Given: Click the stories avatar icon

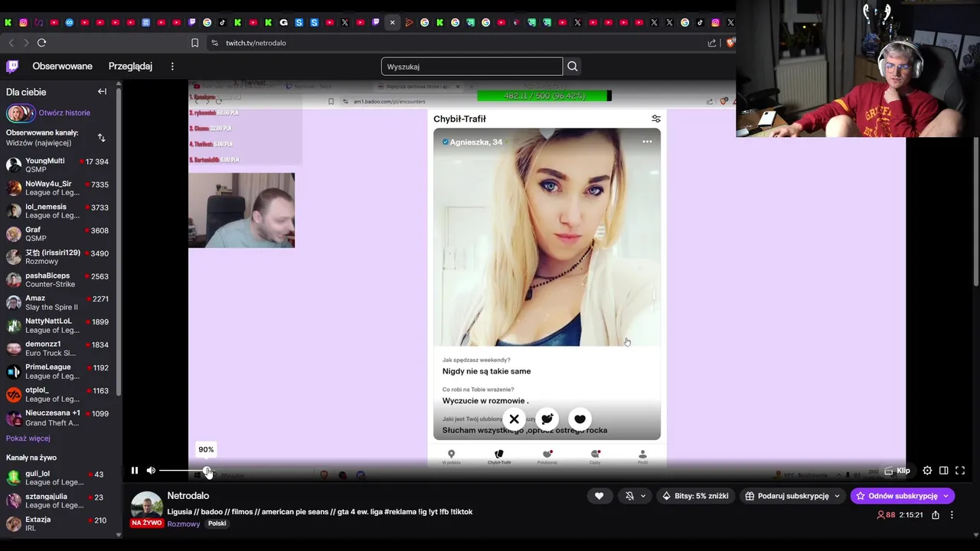Looking at the screenshot, I should point(21,113).
